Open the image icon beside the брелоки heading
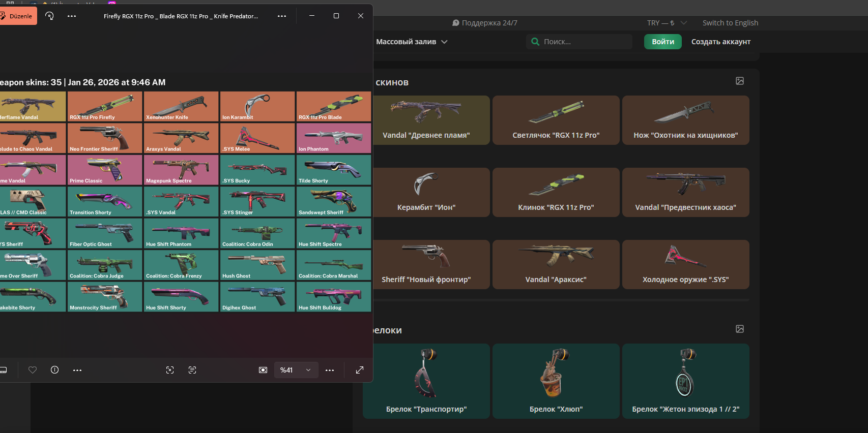868x433 pixels. coord(740,329)
